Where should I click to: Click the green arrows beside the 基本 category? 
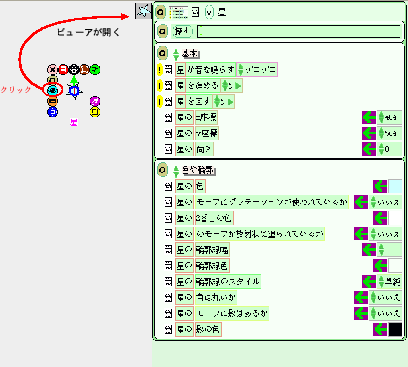coord(176,54)
